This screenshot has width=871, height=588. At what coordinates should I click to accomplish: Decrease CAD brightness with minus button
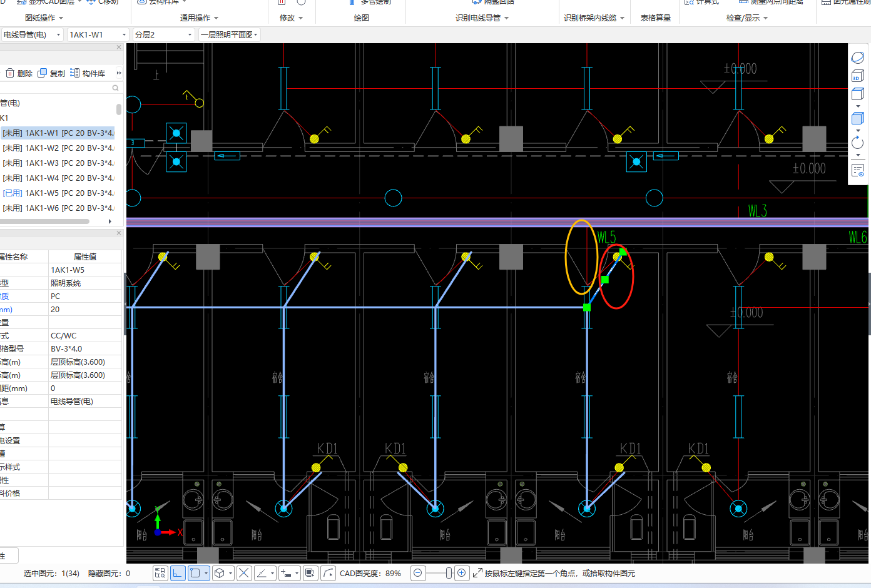point(418,573)
